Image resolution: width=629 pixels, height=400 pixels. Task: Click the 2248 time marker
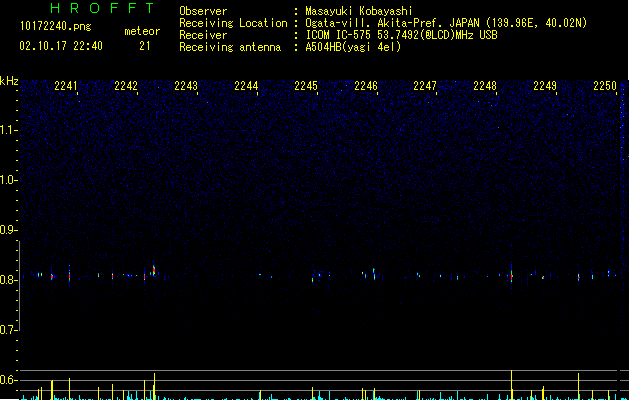485,86
